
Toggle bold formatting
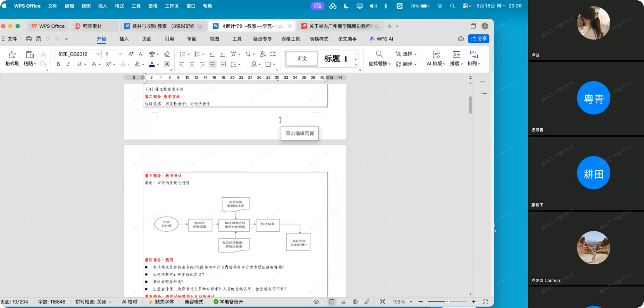click(58, 64)
